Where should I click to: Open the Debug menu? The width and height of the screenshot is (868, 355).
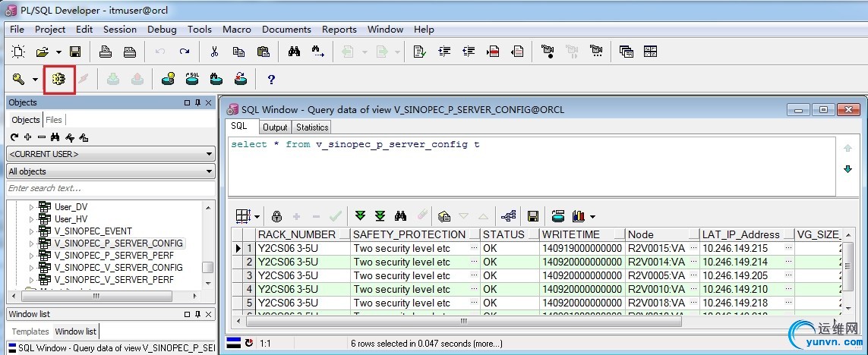tap(163, 30)
